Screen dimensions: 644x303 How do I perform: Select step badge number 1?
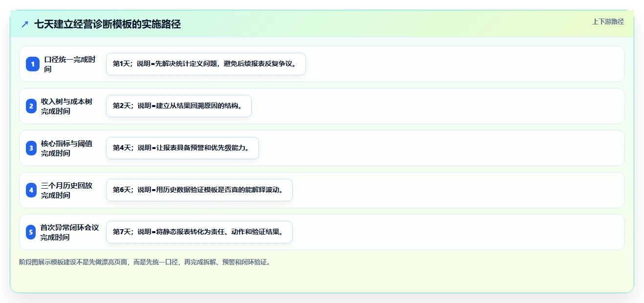click(33, 64)
